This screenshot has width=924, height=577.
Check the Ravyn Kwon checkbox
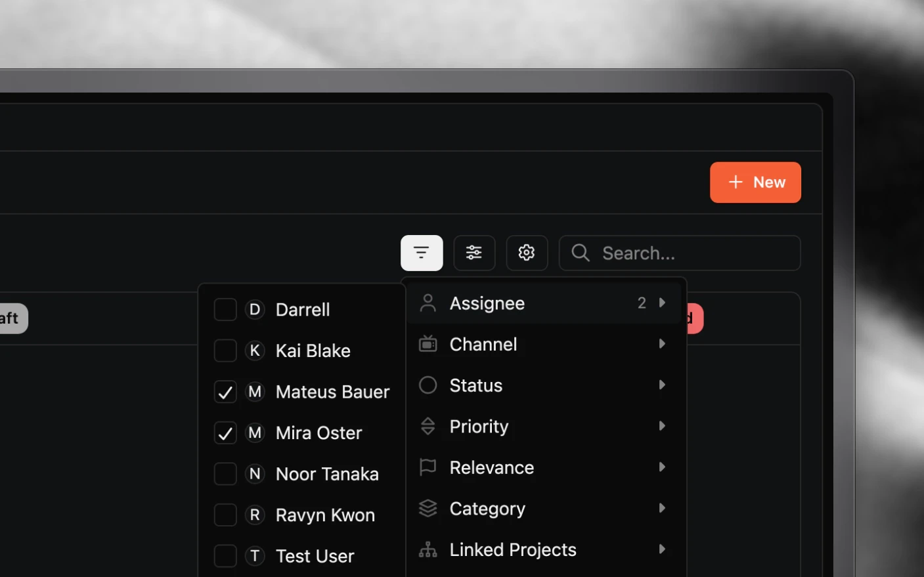(x=225, y=515)
